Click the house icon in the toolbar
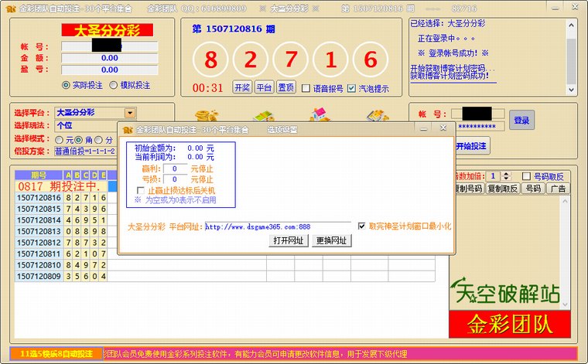This screenshot has height=364, width=588. (x=320, y=114)
